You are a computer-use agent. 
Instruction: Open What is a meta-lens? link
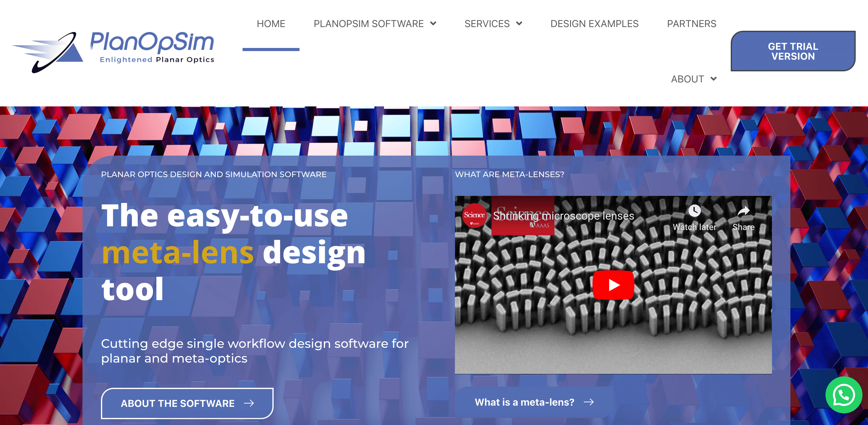(x=534, y=402)
